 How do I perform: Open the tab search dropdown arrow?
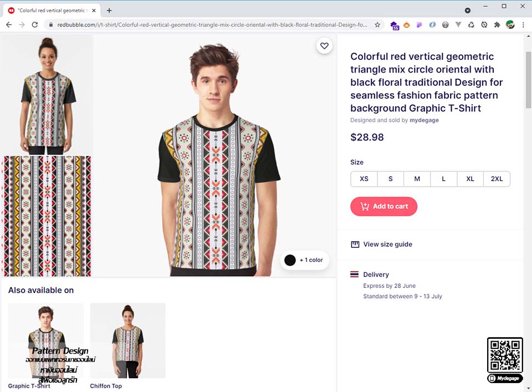tap(468, 11)
